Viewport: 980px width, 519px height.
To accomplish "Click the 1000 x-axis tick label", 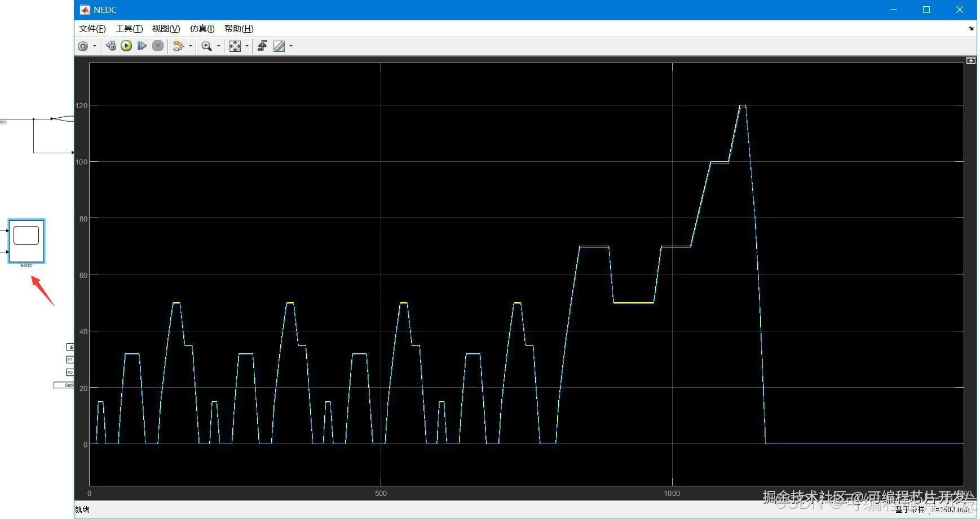I will (x=672, y=494).
